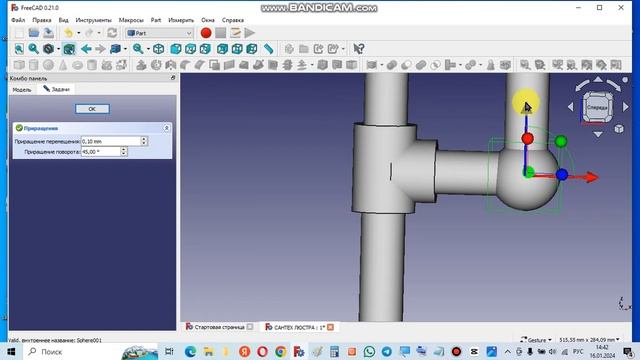Toggle the bounding box selection icon
The height and width of the screenshot is (360, 640).
pyautogui.click(x=69, y=49)
